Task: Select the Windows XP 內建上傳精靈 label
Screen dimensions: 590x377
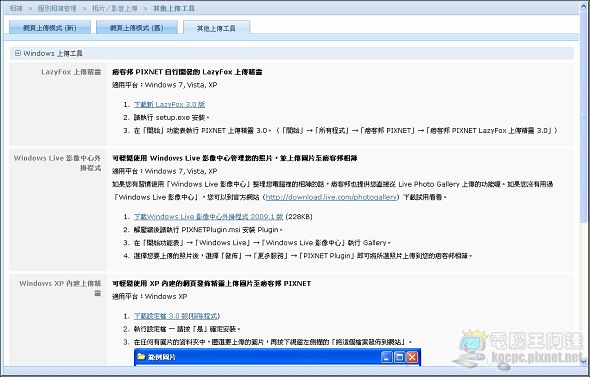Action: pos(60,288)
